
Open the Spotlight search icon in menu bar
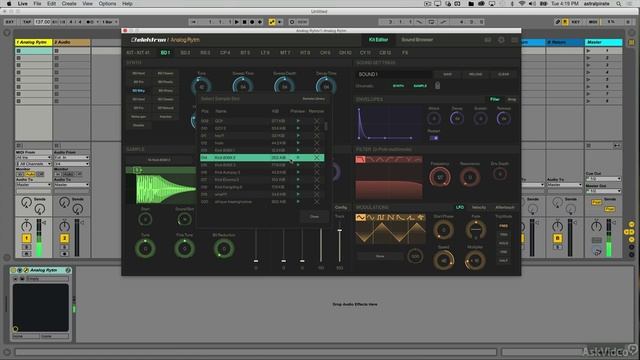(619, 4)
